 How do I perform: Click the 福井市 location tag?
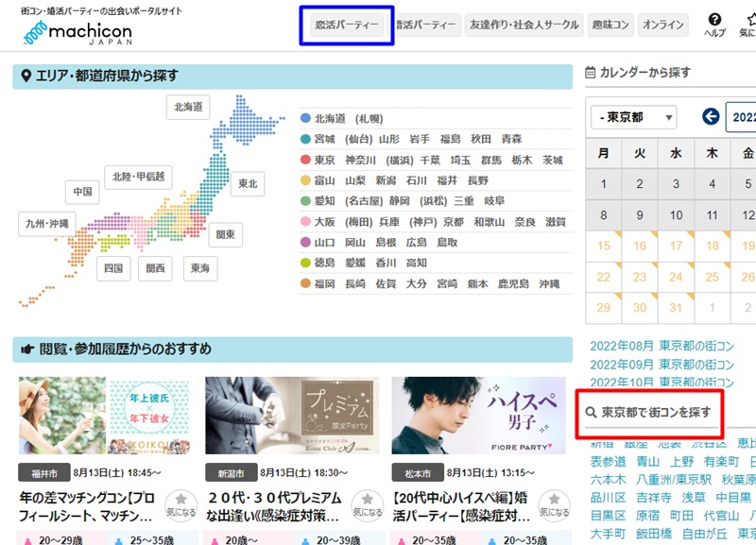click(44, 473)
